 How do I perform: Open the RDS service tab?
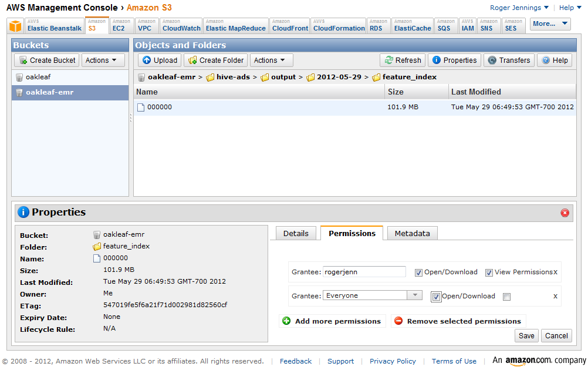pyautogui.click(x=378, y=25)
